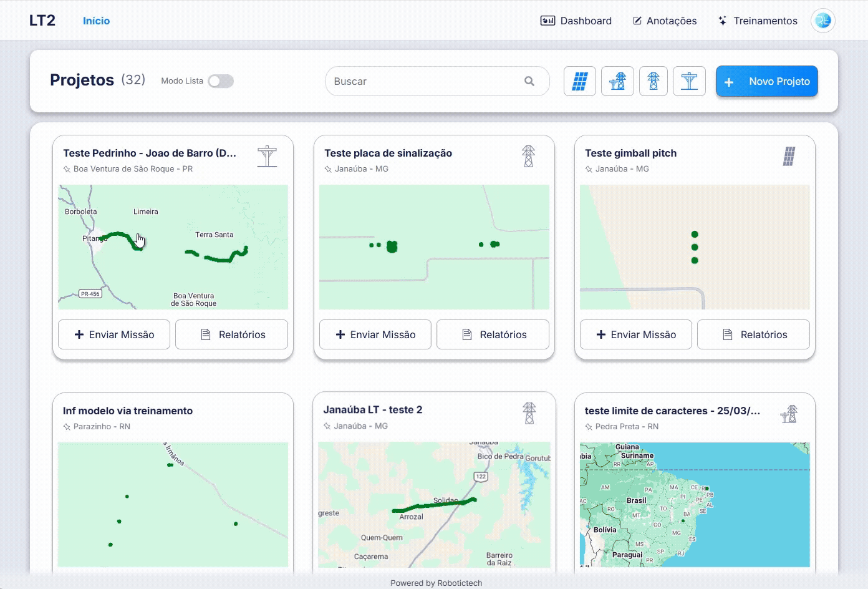Send mission for Teste Pedrinho project
Viewport: 868px width, 589px height.
tap(114, 334)
